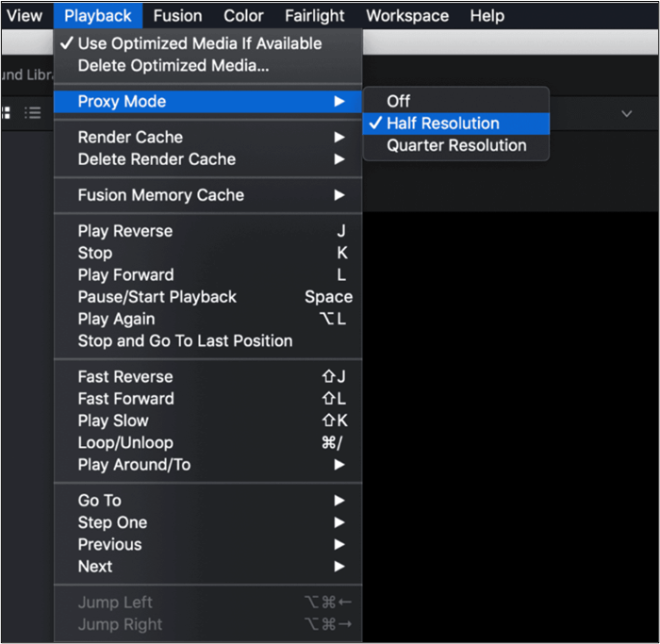Click Stop and Go To Last Position
Image resolution: width=660 pixels, height=644 pixels.
click(185, 341)
